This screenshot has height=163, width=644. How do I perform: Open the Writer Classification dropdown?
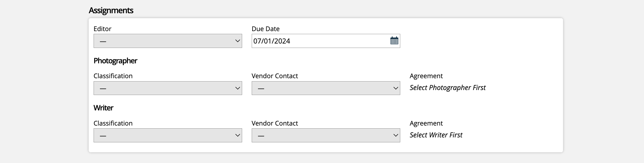click(168, 135)
